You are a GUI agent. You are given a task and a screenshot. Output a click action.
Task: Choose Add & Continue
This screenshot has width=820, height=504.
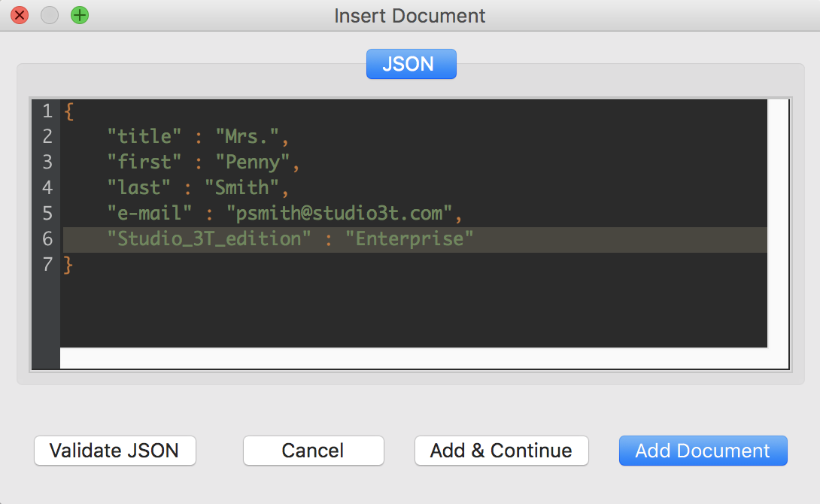[x=501, y=451]
